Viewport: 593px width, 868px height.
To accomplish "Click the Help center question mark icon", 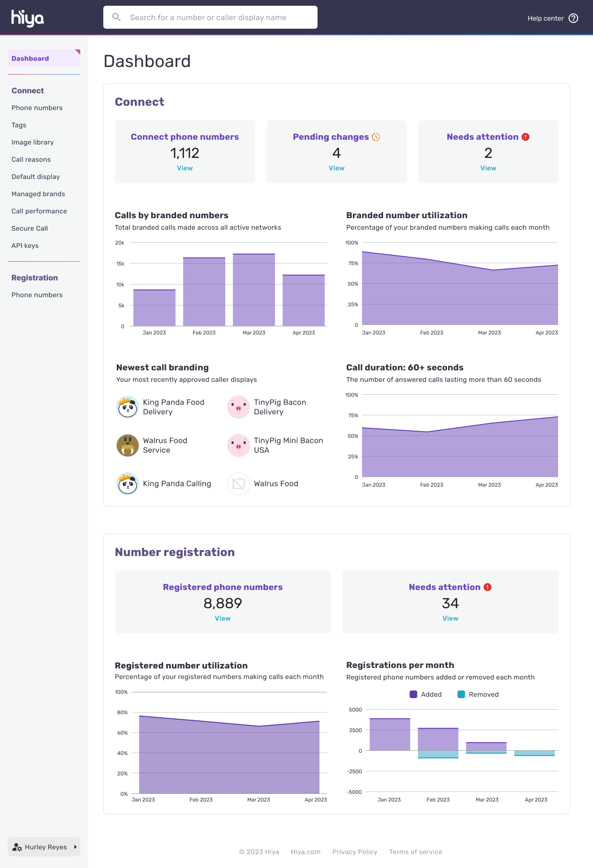I will (573, 18).
